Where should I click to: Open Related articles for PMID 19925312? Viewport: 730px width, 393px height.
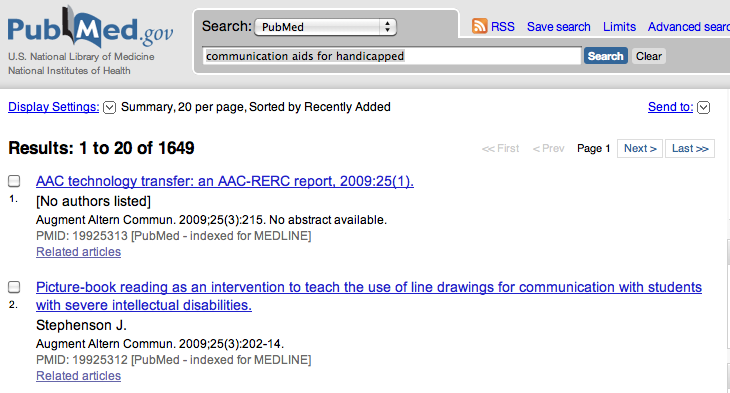coord(78,376)
